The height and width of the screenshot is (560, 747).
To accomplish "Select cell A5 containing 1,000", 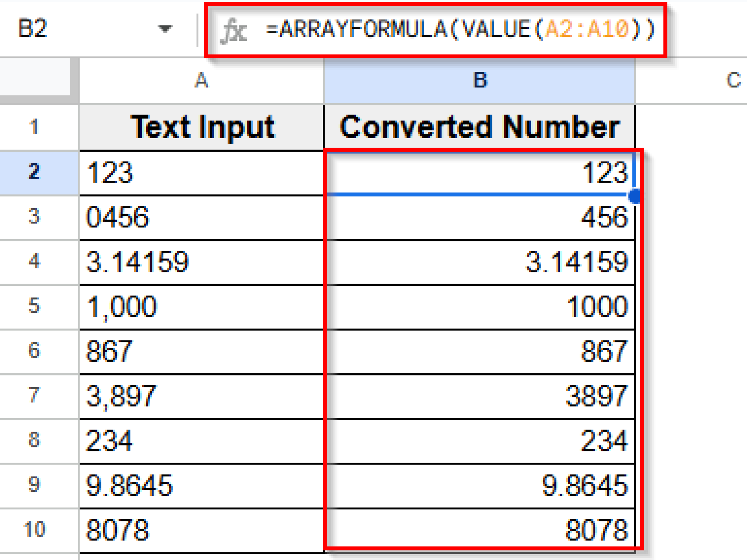I will coord(201,306).
